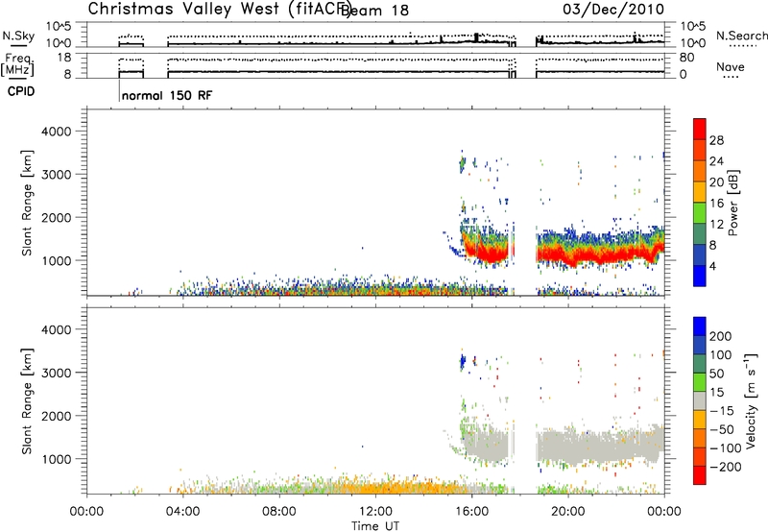
Task: Select the 'Freq. [MHz]' axis label
Action: pyautogui.click(x=18, y=65)
